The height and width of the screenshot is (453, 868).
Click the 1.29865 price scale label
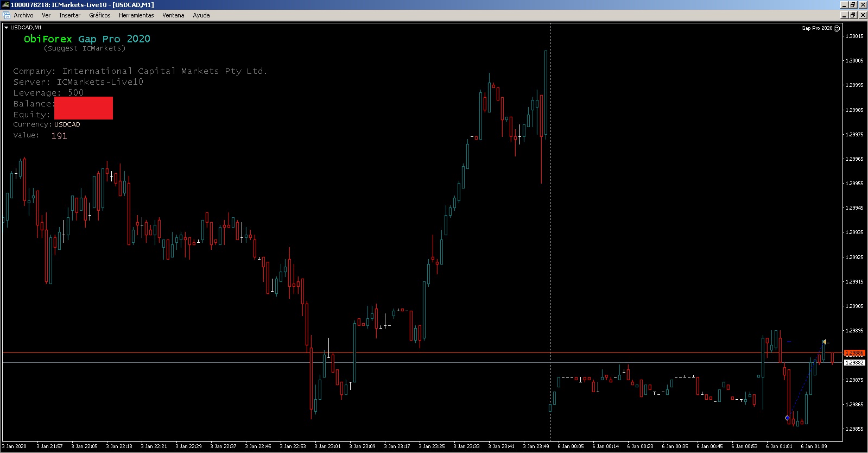click(x=854, y=405)
